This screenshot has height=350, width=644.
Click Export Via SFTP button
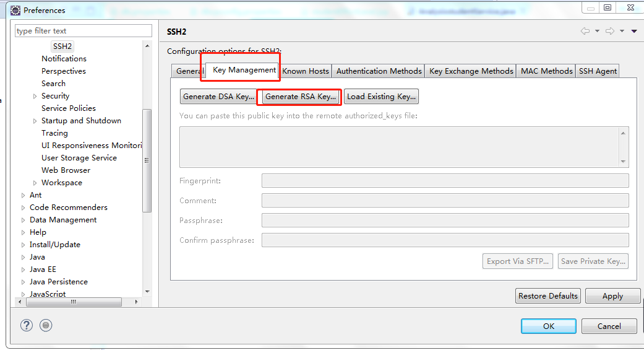(518, 261)
